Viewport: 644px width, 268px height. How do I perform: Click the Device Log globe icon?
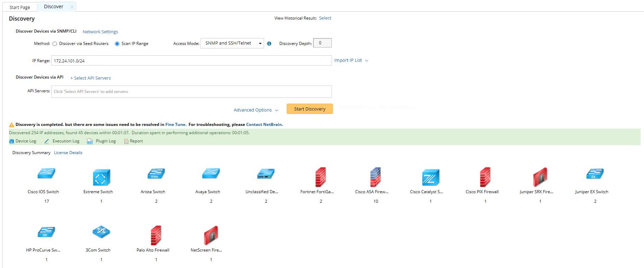pyautogui.click(x=12, y=141)
